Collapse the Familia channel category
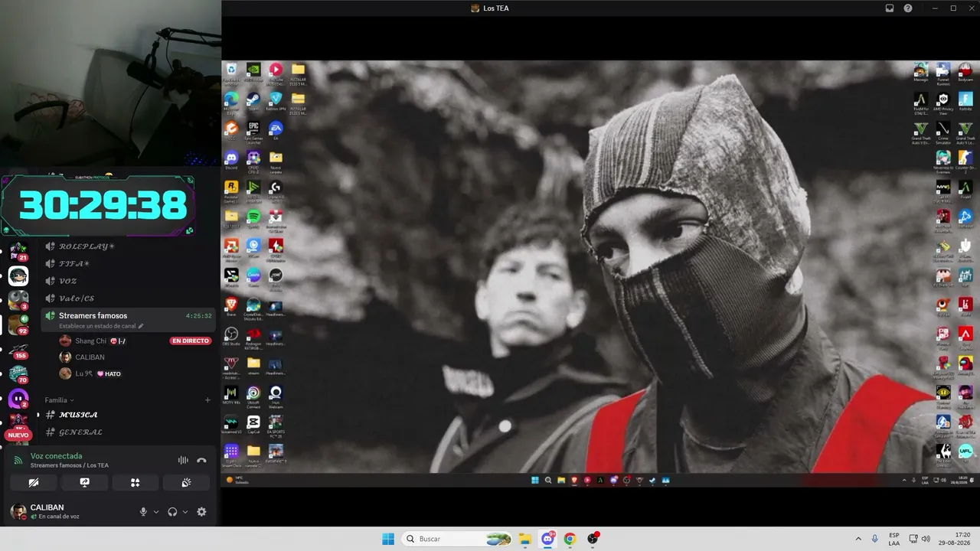The height and width of the screenshot is (551, 980). coord(59,399)
